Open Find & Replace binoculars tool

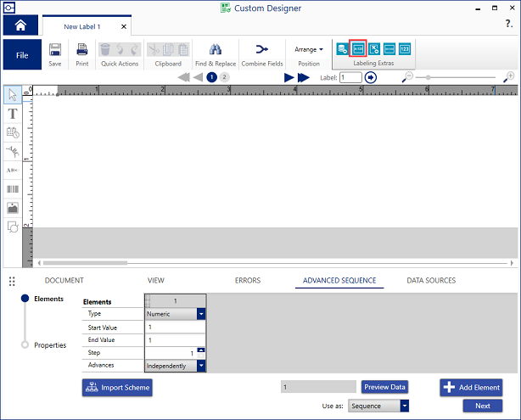pyautogui.click(x=216, y=49)
